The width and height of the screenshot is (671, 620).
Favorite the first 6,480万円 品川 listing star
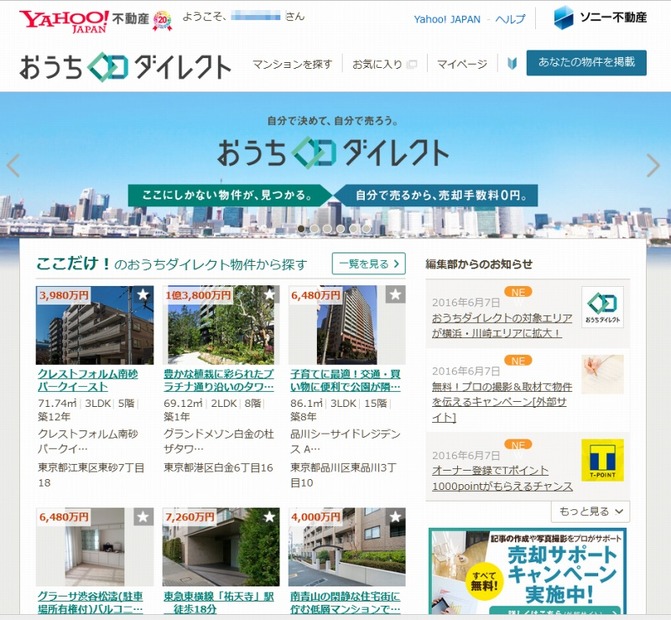395,294
